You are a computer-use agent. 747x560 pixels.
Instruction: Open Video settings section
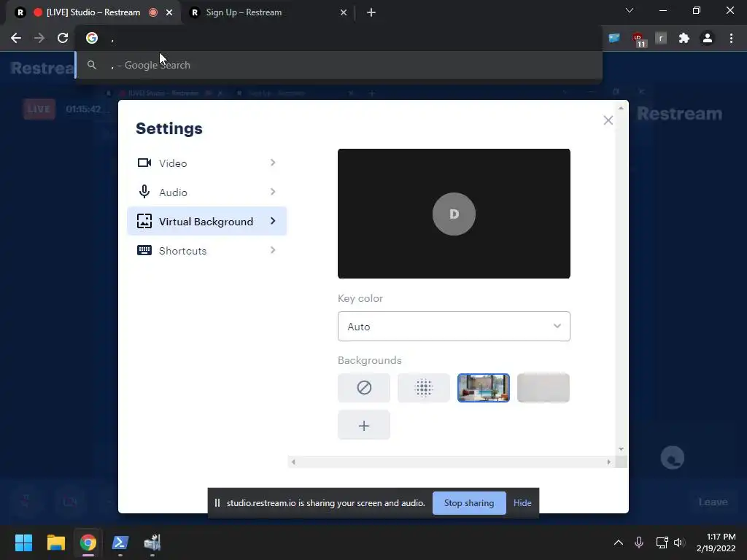pos(206,163)
